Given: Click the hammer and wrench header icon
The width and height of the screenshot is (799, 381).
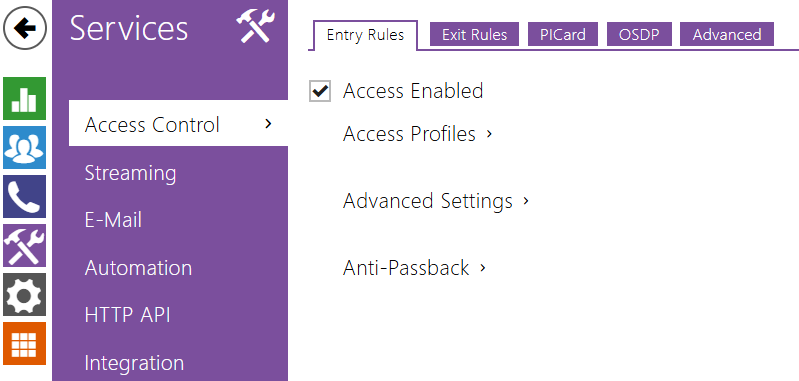Looking at the screenshot, I should click(255, 26).
